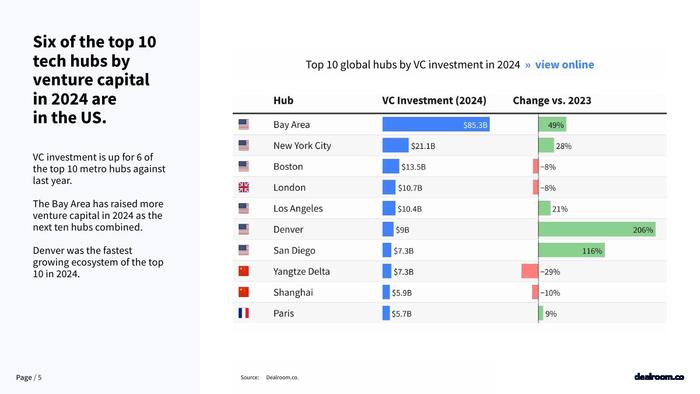Image resolution: width=700 pixels, height=394 pixels.
Task: Click the US flag beside San Diego
Action: tap(243, 250)
